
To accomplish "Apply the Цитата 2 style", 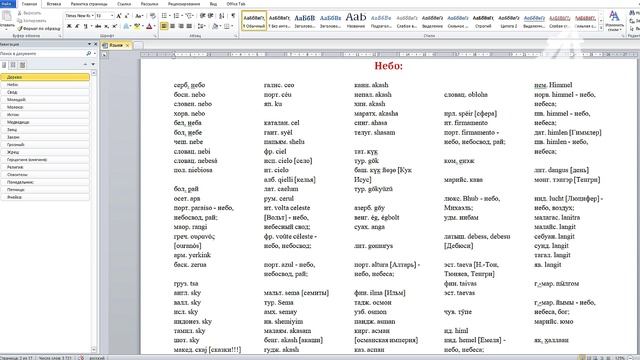I will (509, 20).
